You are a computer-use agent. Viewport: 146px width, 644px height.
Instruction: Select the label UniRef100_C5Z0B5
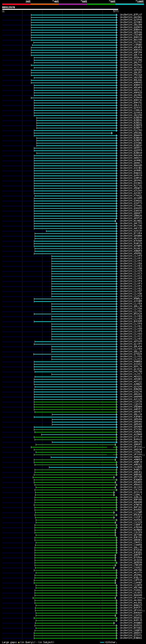pos(131,35)
